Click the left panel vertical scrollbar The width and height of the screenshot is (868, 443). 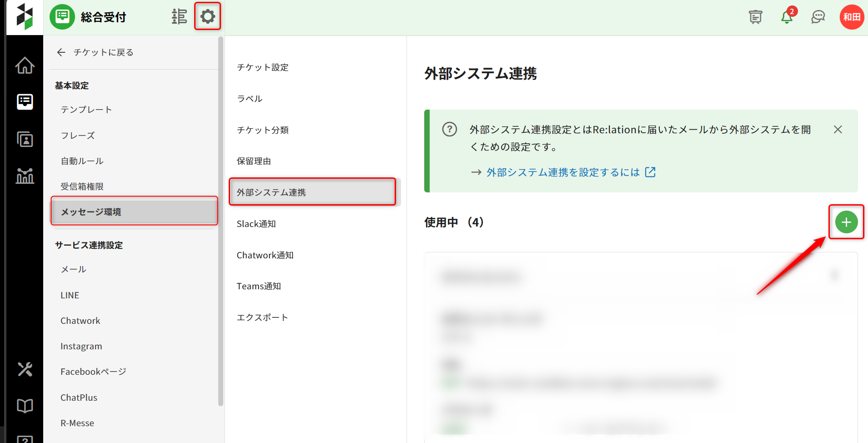click(x=221, y=218)
